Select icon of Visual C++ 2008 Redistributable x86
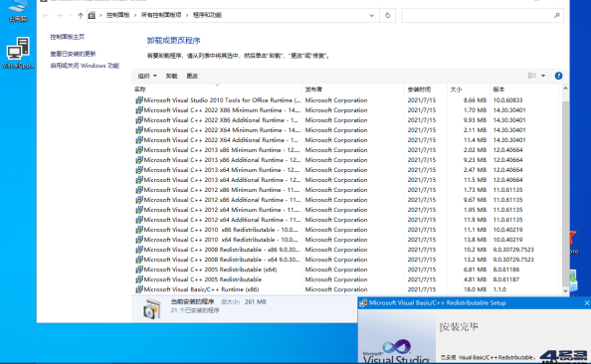The width and height of the screenshot is (591, 364). tap(139, 250)
